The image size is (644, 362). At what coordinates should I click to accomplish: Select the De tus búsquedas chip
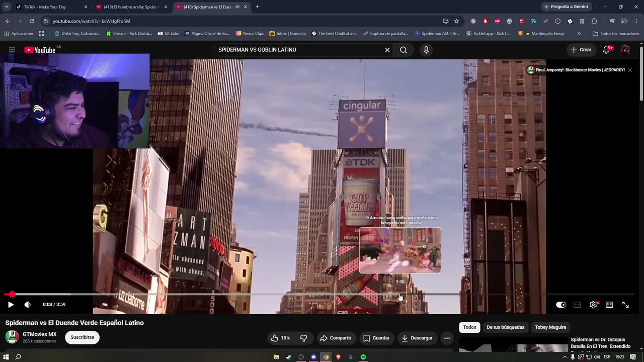tap(506, 327)
